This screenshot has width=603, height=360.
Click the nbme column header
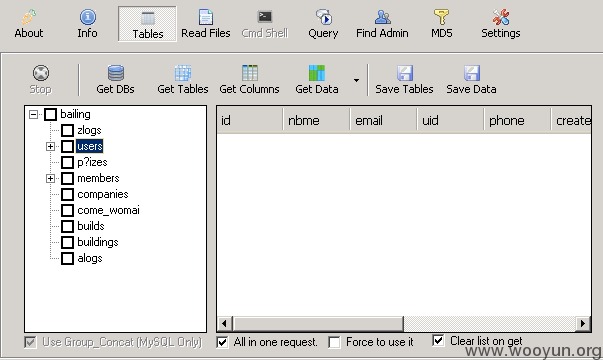pos(316,120)
